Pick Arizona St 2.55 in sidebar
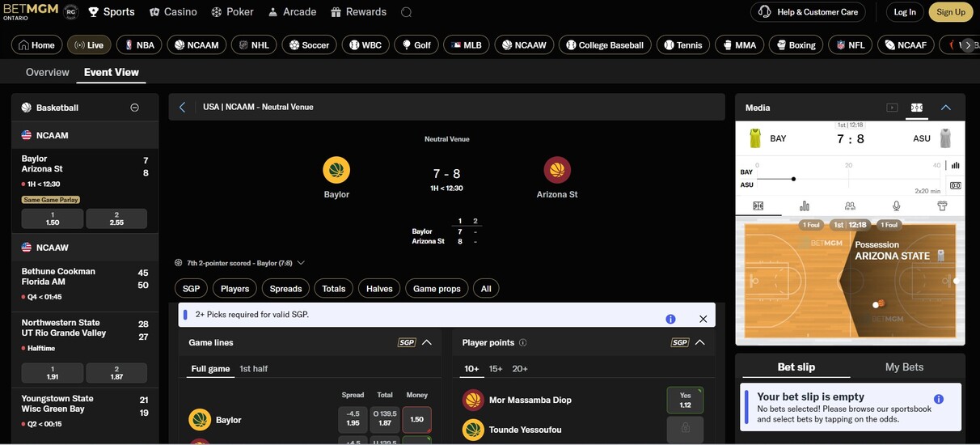This screenshot has width=980, height=445. pyautogui.click(x=116, y=218)
